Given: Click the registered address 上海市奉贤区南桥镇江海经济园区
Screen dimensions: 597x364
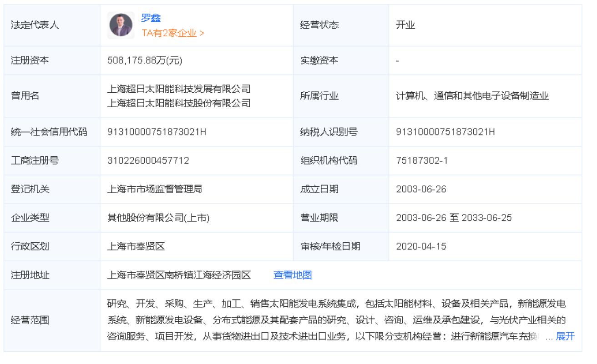Looking at the screenshot, I should (179, 275).
